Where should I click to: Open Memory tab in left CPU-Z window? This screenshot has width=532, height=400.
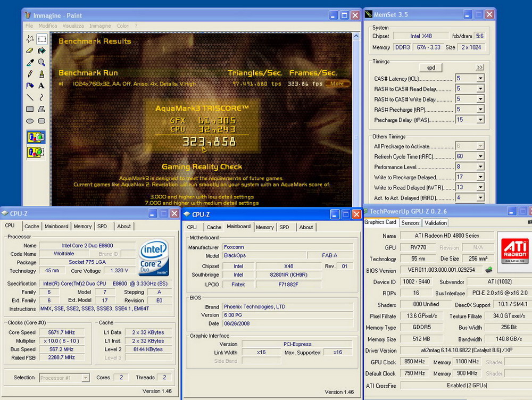[x=82, y=226]
